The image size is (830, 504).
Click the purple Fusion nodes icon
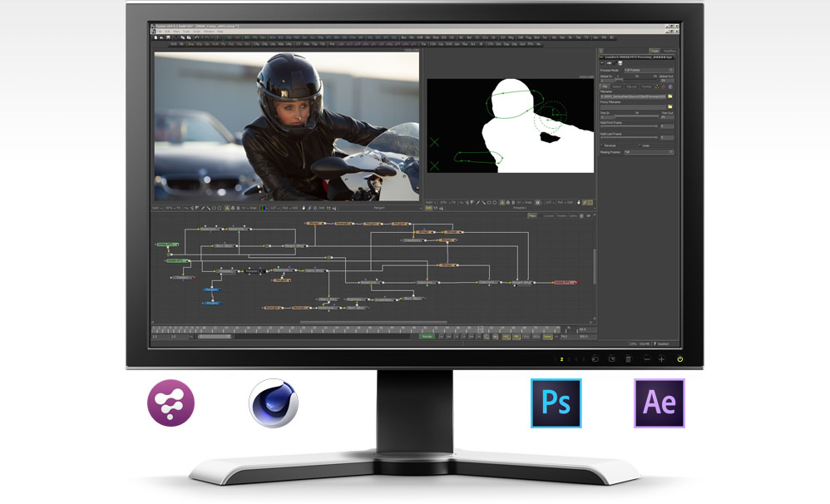click(x=170, y=403)
